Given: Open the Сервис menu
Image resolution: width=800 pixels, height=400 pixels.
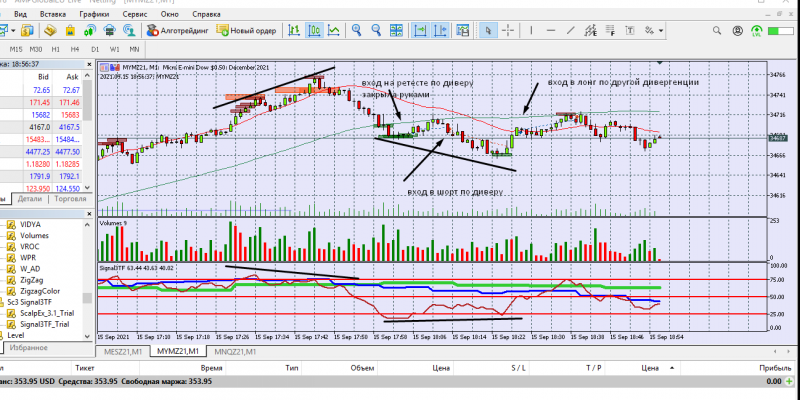Looking at the screenshot, I should click(x=135, y=14).
